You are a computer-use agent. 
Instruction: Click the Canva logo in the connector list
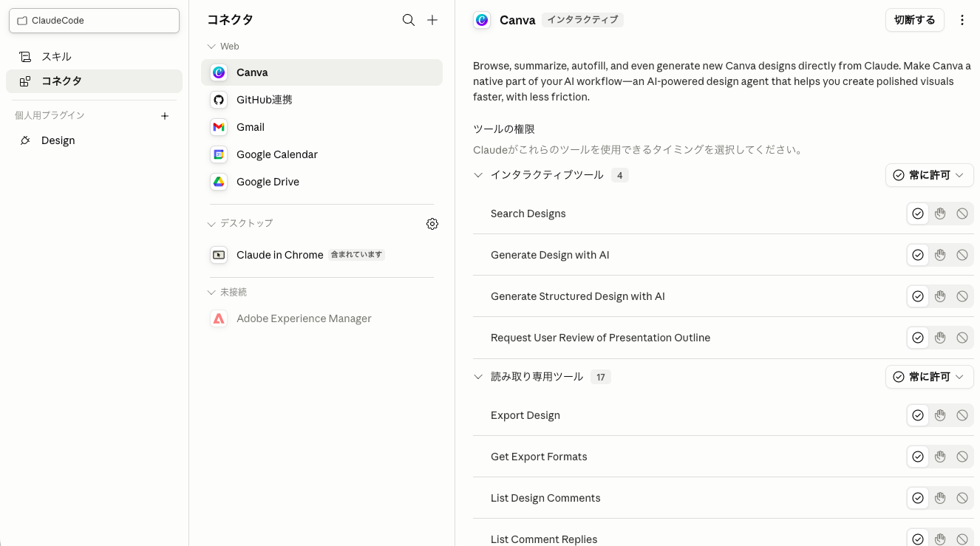coord(219,72)
